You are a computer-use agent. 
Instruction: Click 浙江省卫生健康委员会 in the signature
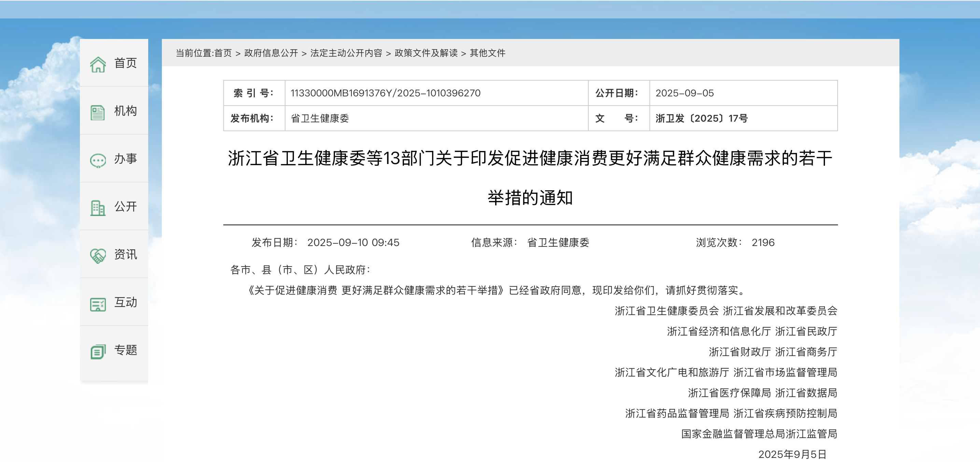pos(667,311)
